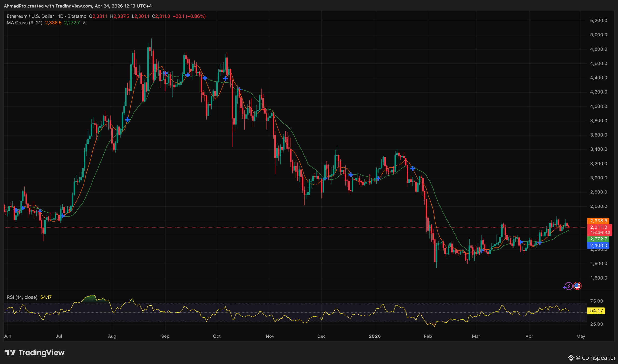Click the blue cross marker in early July
Viewport: 618px width, 364px height.
[63, 216]
